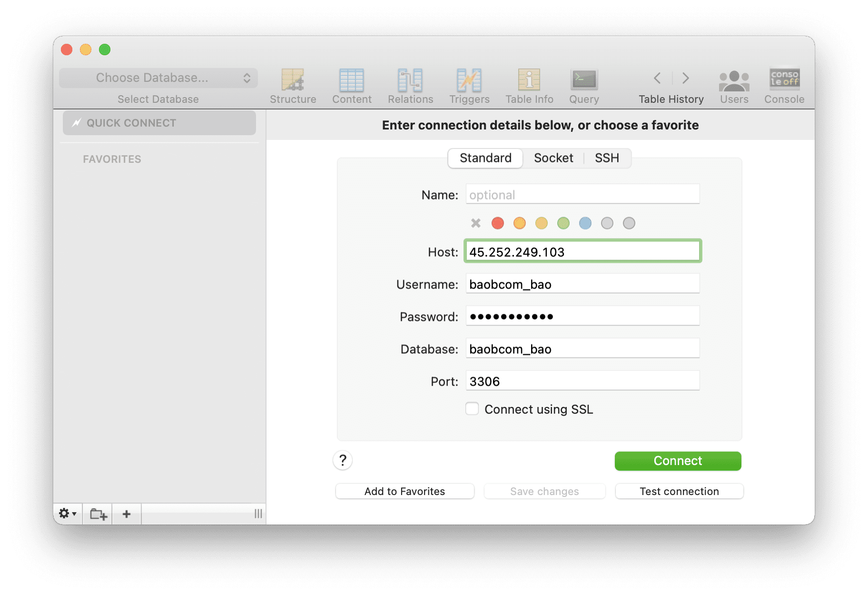Screen dimensions: 868x595
Task: Open the Choose Database dropdown
Action: pyautogui.click(x=158, y=78)
